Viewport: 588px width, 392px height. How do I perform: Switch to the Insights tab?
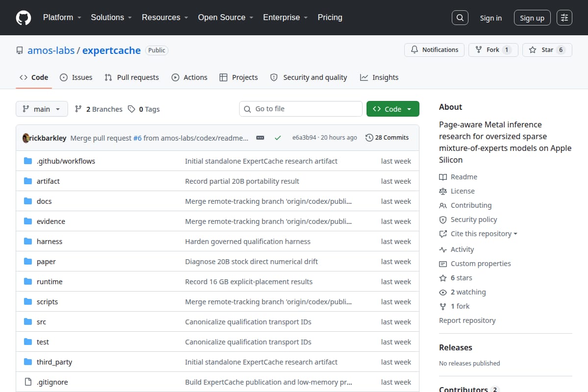(x=379, y=77)
